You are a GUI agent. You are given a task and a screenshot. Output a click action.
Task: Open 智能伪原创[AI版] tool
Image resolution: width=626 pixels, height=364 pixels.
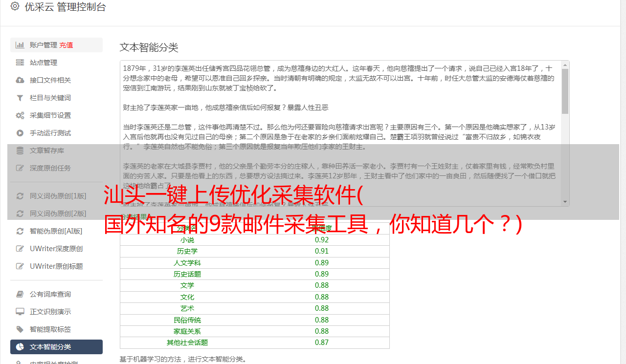click(x=56, y=231)
